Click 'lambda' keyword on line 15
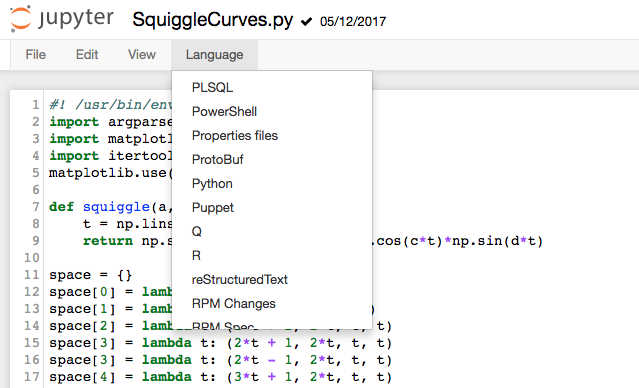 click(166, 343)
